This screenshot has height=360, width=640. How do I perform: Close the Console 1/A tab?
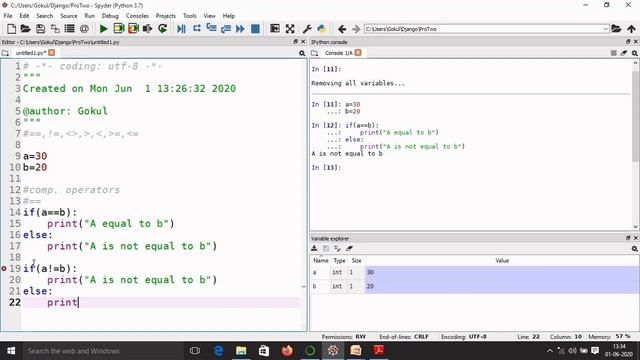click(x=358, y=53)
